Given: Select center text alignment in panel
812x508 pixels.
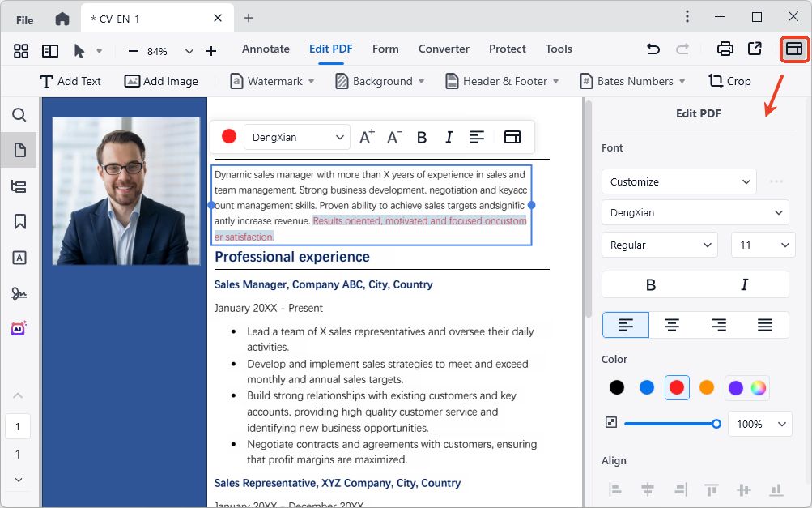Looking at the screenshot, I should 671,325.
